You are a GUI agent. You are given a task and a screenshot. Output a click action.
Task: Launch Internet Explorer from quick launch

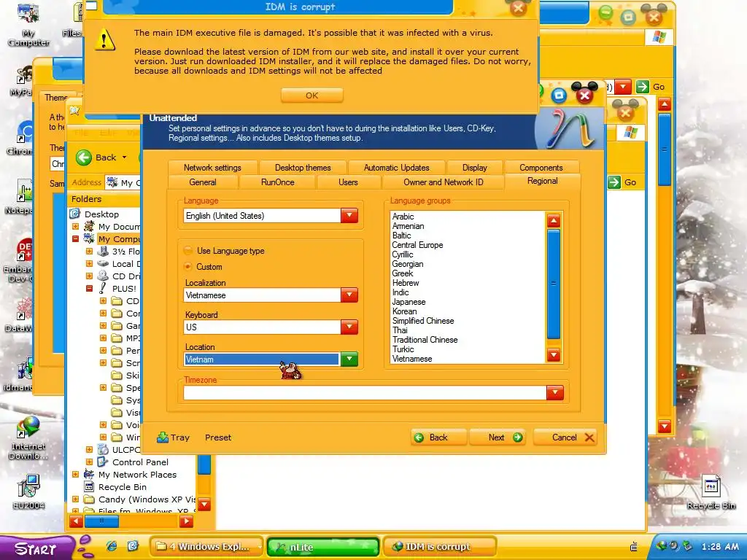112,546
